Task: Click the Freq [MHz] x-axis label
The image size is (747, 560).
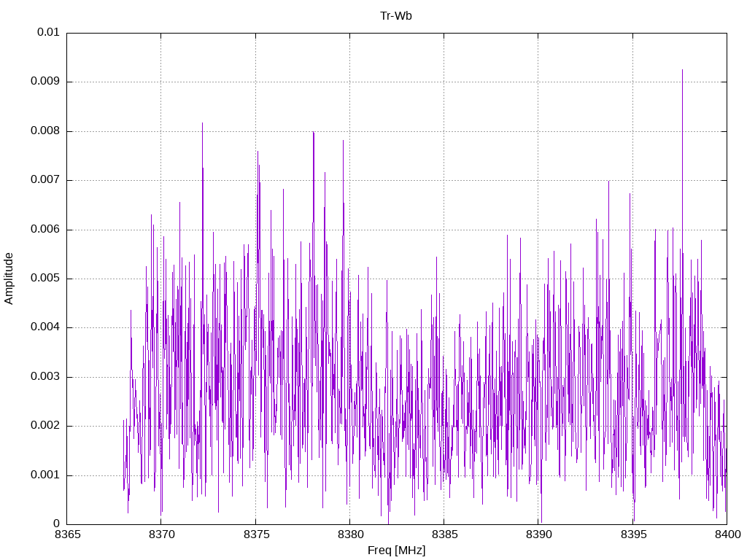Action: point(396,551)
